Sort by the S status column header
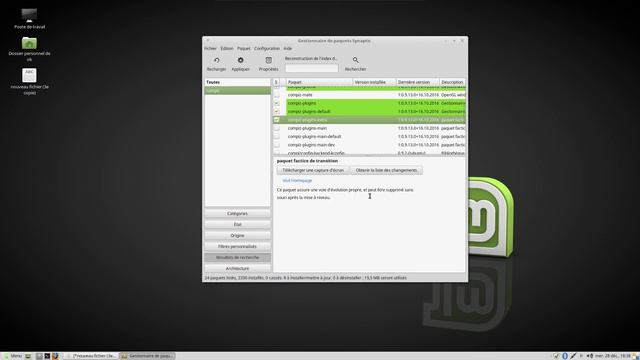Screen dimensions: 640x360 276,82
